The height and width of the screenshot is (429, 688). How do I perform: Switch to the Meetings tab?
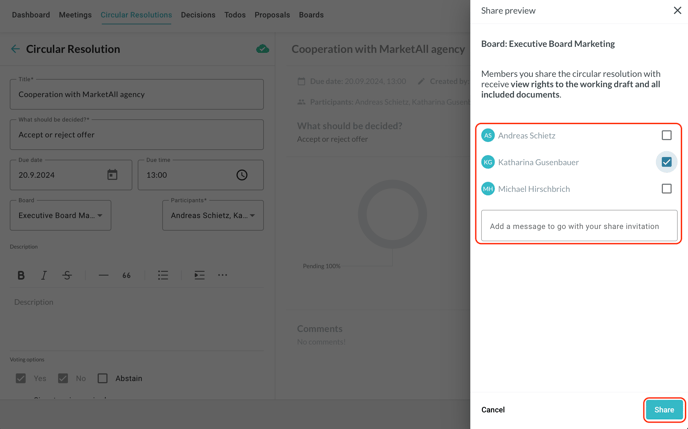pos(75,15)
